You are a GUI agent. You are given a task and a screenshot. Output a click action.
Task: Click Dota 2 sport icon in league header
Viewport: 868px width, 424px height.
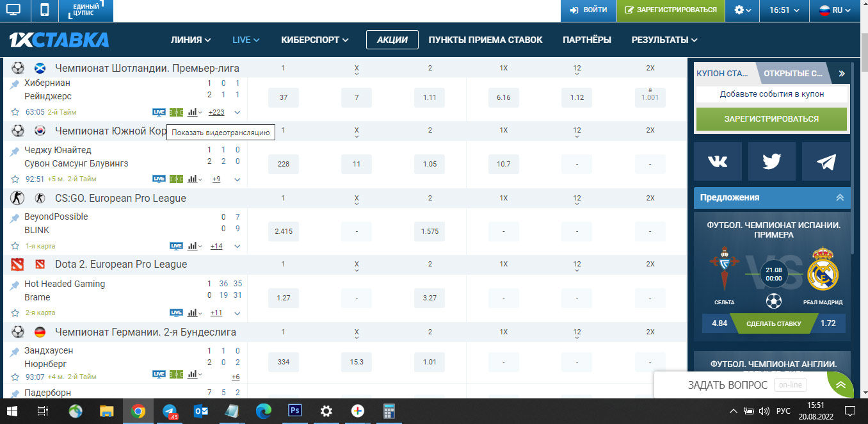tap(18, 264)
